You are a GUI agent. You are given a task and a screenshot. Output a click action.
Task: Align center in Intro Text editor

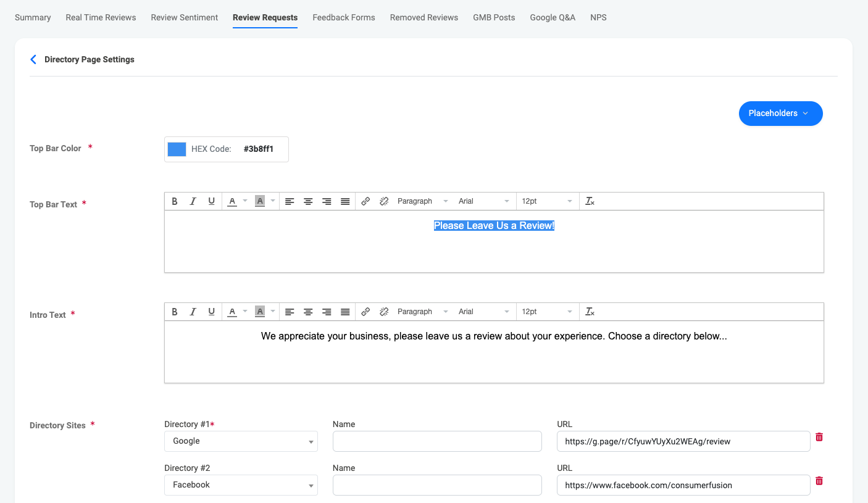coord(308,312)
